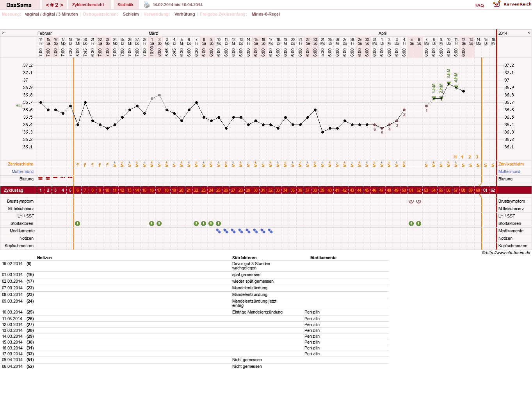Click the Störfaktoren icon on cycle day 16
This screenshot has height=401, width=532.
pos(152,224)
